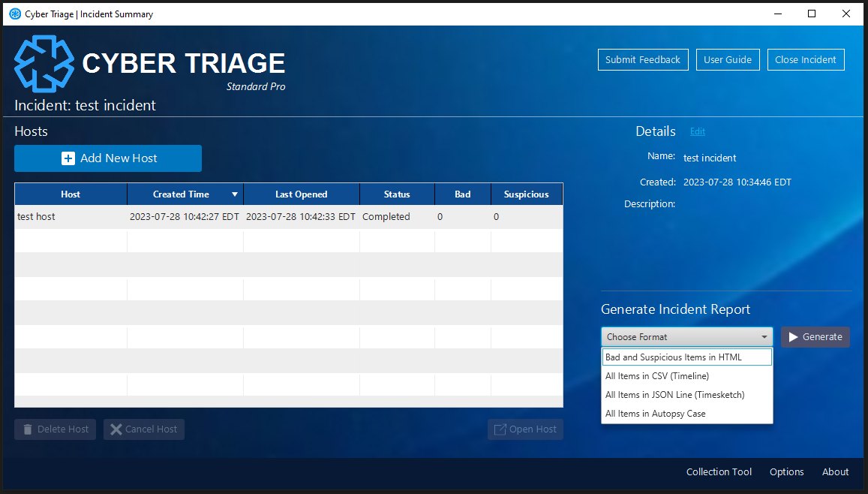This screenshot has height=494, width=868.
Task: Click the open-external icon on Open Host
Action: [x=500, y=429]
